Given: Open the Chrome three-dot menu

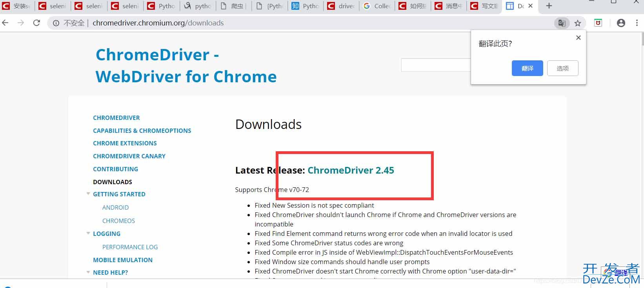Looking at the screenshot, I should coord(637,23).
